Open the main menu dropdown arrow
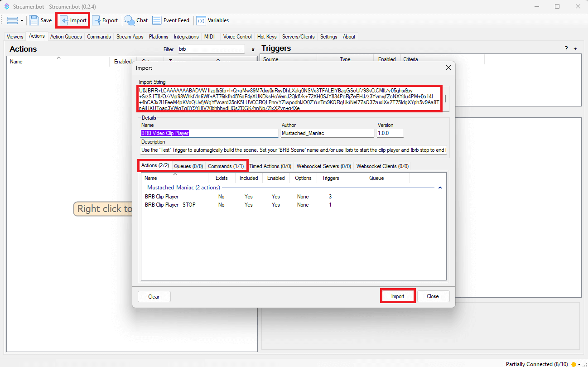Image resolution: width=588 pixels, height=367 pixels. point(22,21)
